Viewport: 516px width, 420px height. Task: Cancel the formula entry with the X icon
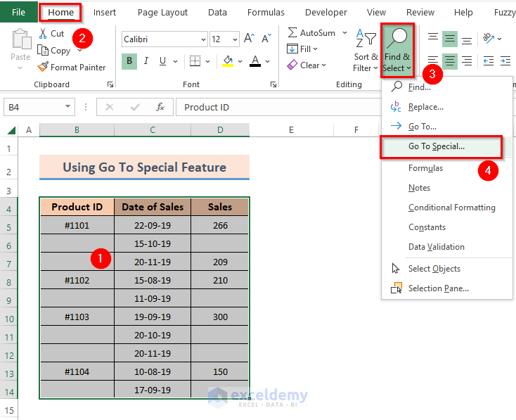[x=110, y=107]
